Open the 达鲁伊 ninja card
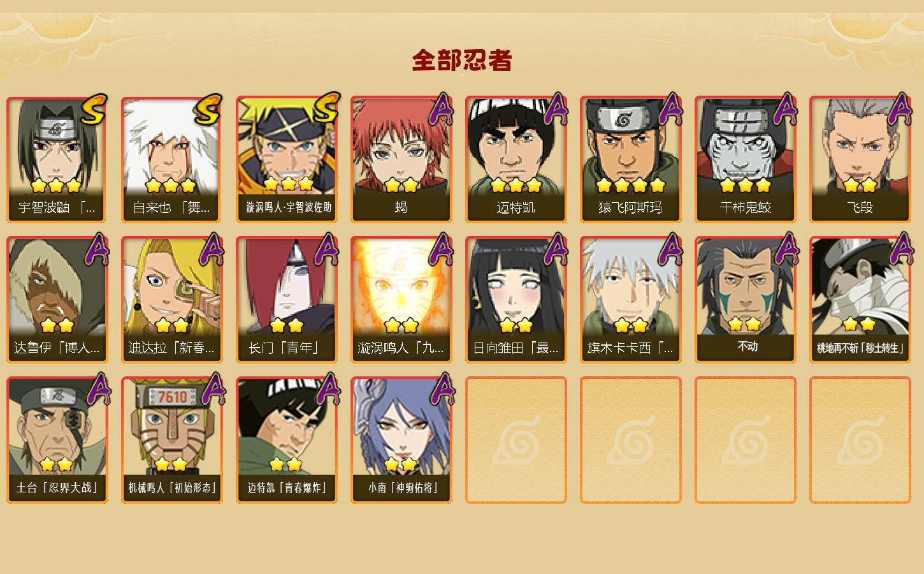Image resolution: width=924 pixels, height=574 pixels. pyautogui.click(x=57, y=300)
